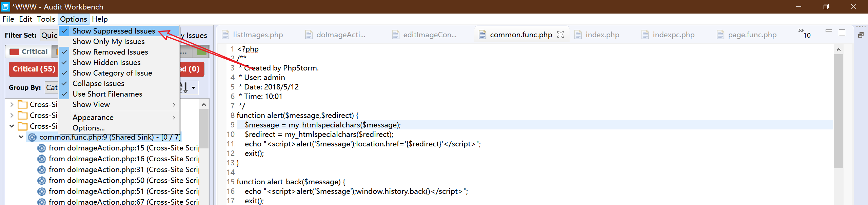
Task: Click the issue icon for doImageAction.php:31
Action: tap(42, 170)
